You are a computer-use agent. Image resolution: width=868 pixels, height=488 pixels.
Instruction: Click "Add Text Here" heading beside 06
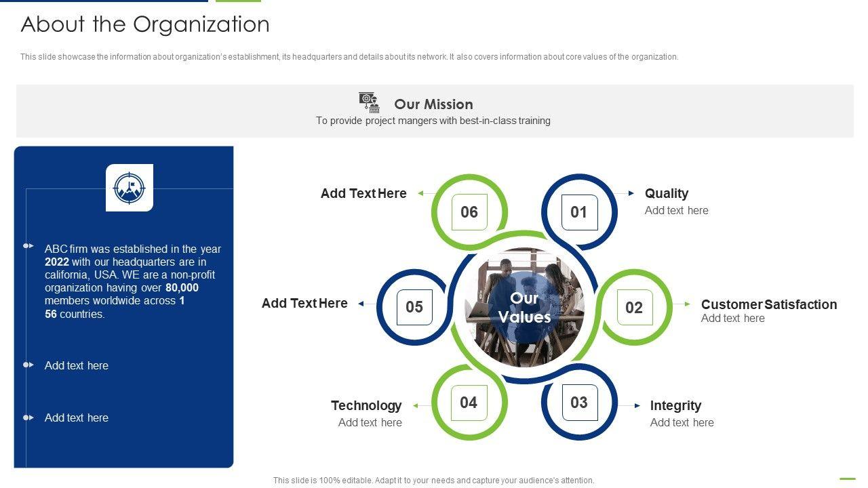click(363, 193)
